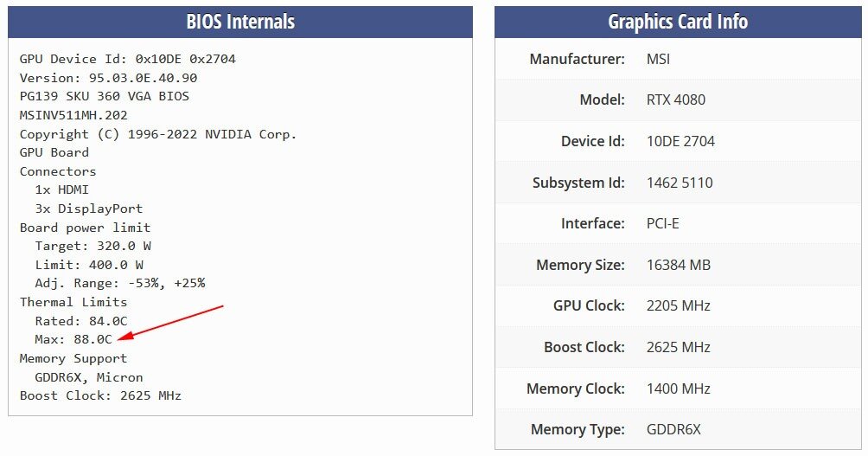Click the Graphics Card Info header
The height and width of the screenshot is (456, 868).
point(678,22)
